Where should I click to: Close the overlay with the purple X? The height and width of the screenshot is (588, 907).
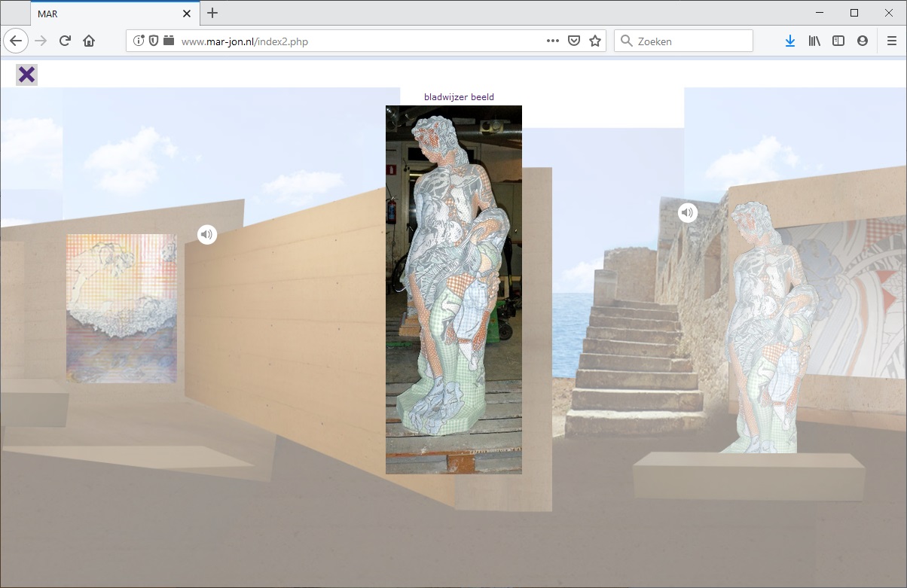[x=26, y=75]
